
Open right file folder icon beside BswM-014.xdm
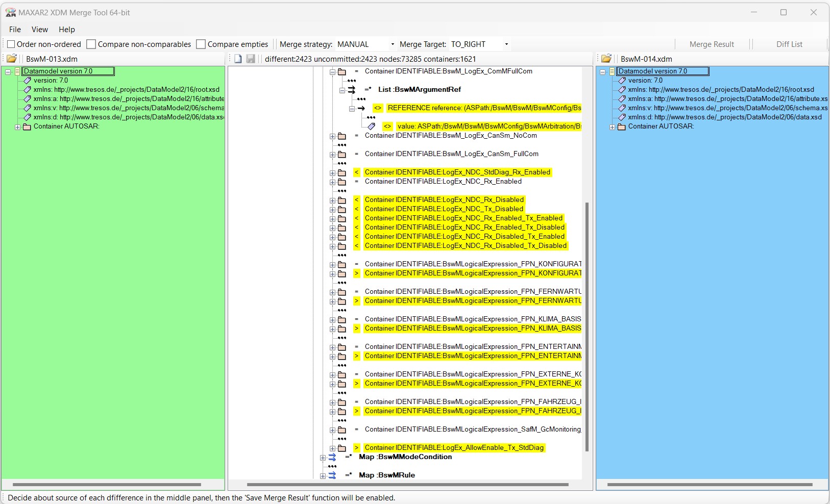pos(606,59)
